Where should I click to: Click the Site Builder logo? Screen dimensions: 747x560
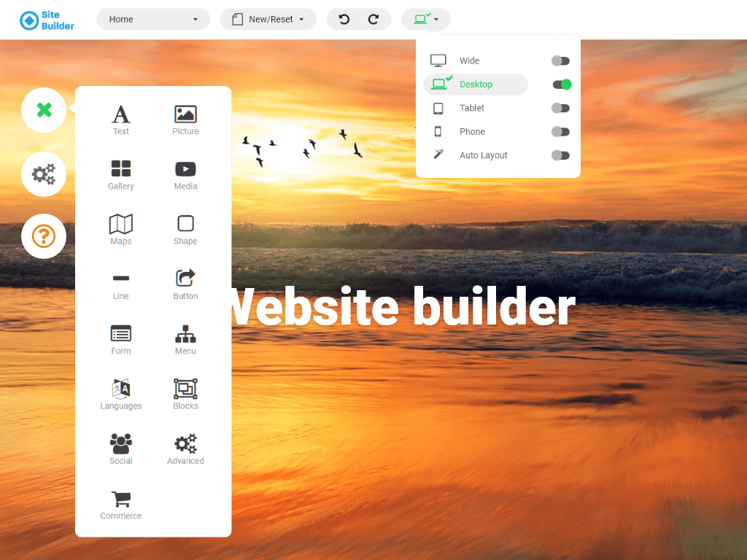[47, 20]
